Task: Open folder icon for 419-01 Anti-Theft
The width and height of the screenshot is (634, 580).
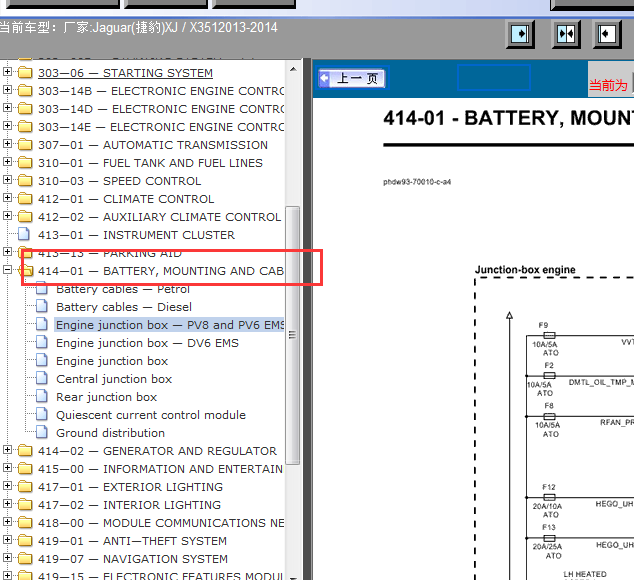Action: pos(25,540)
